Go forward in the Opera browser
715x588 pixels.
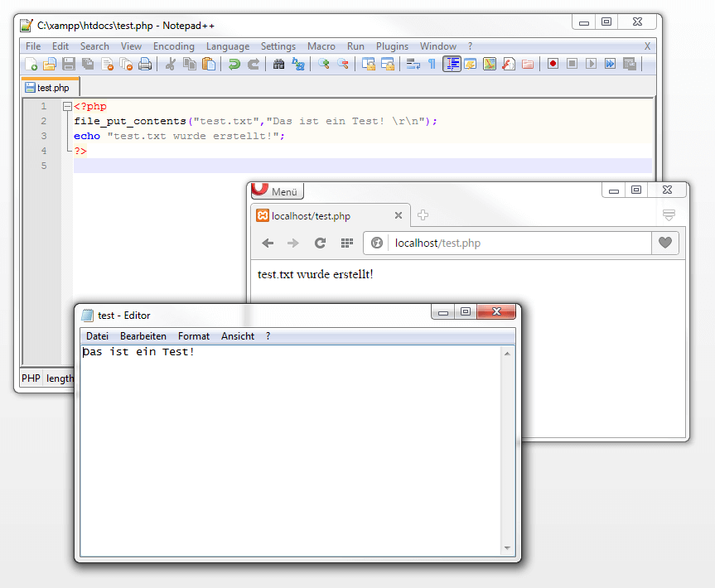[293, 243]
